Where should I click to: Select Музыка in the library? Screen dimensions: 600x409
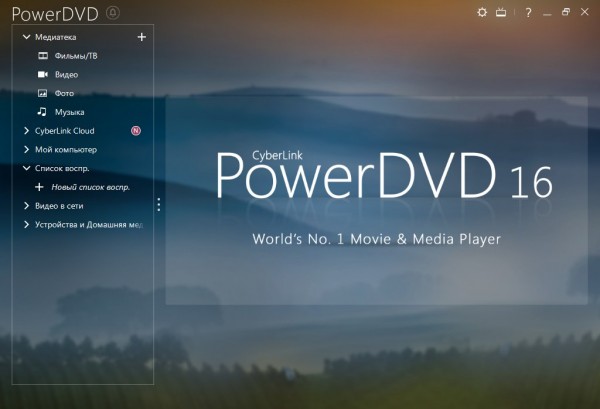70,112
